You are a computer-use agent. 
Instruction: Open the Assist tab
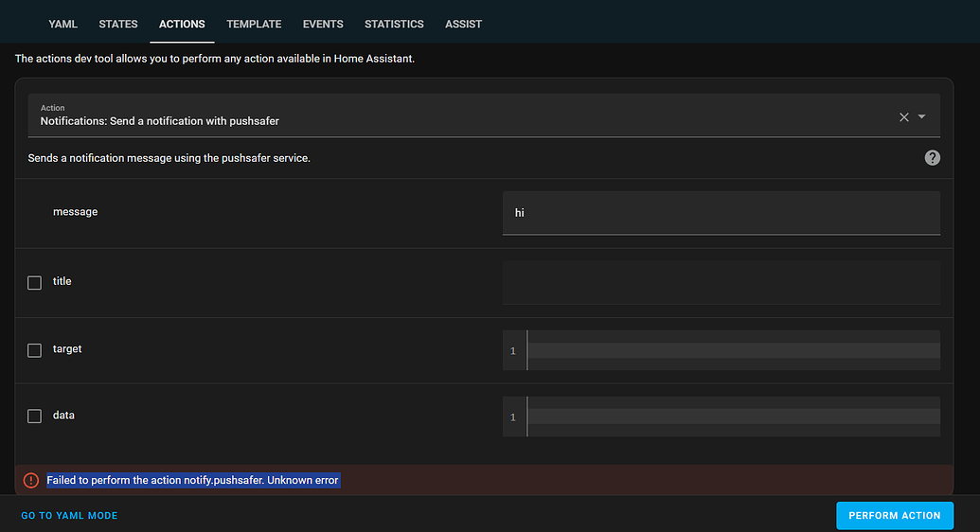click(463, 24)
